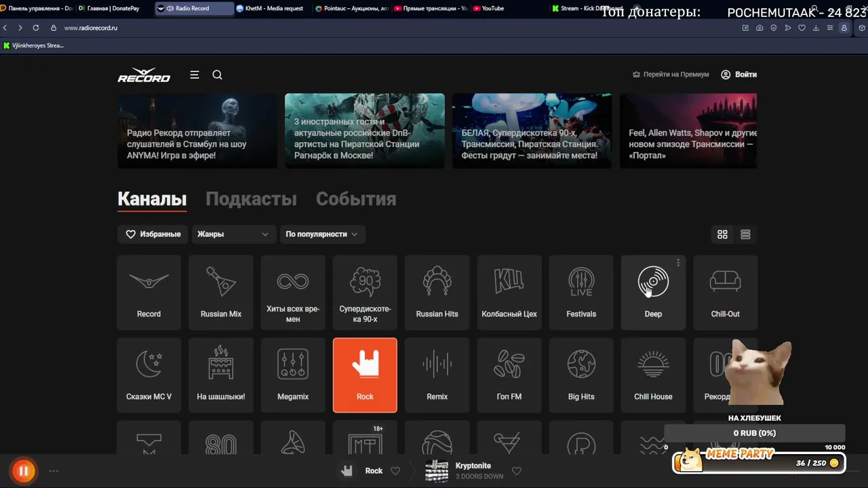
Task: Pause the currently playing stream
Action: click(x=23, y=471)
